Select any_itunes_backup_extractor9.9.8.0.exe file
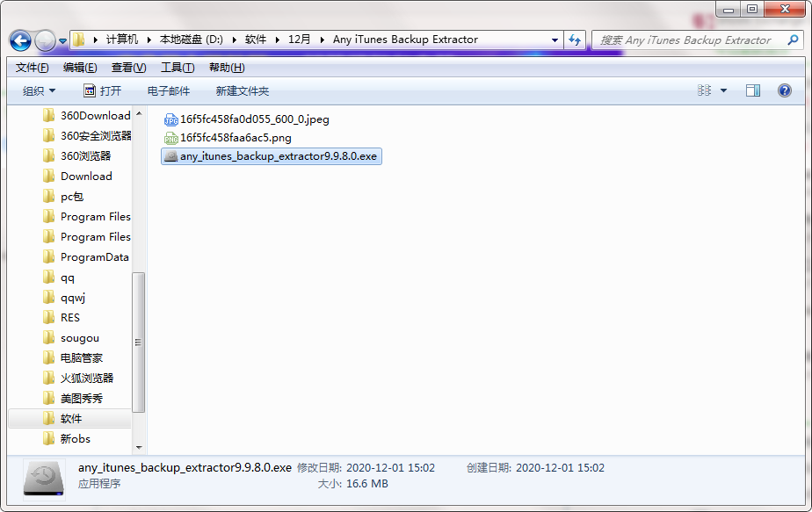 (x=272, y=156)
